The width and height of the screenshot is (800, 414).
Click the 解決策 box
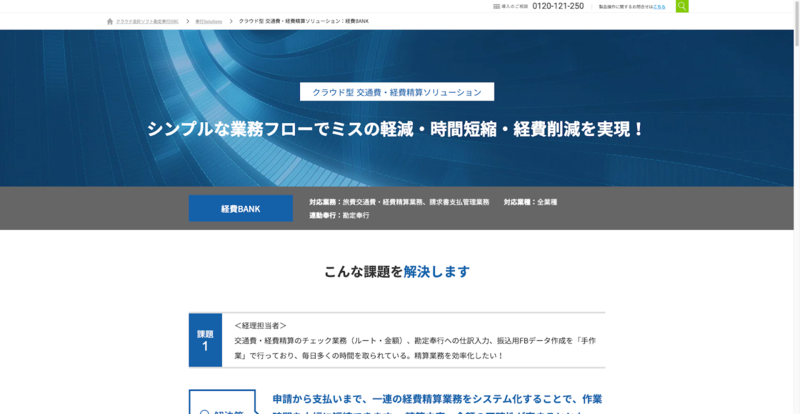(222, 402)
